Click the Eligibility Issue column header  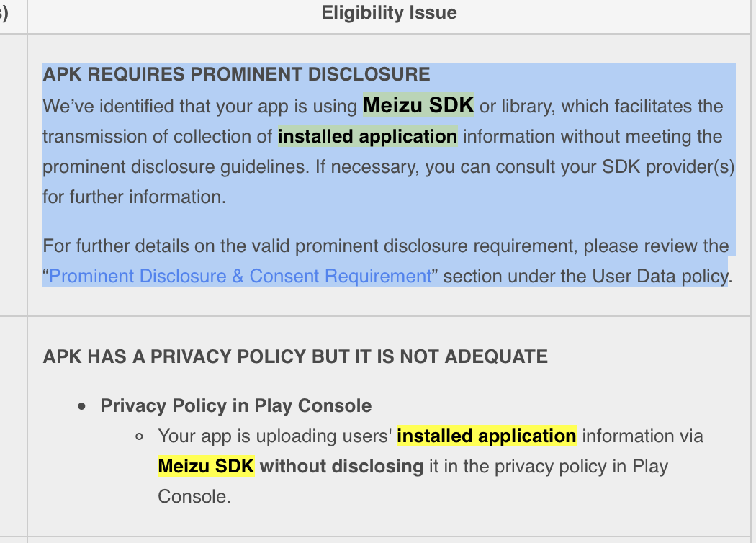tap(389, 12)
